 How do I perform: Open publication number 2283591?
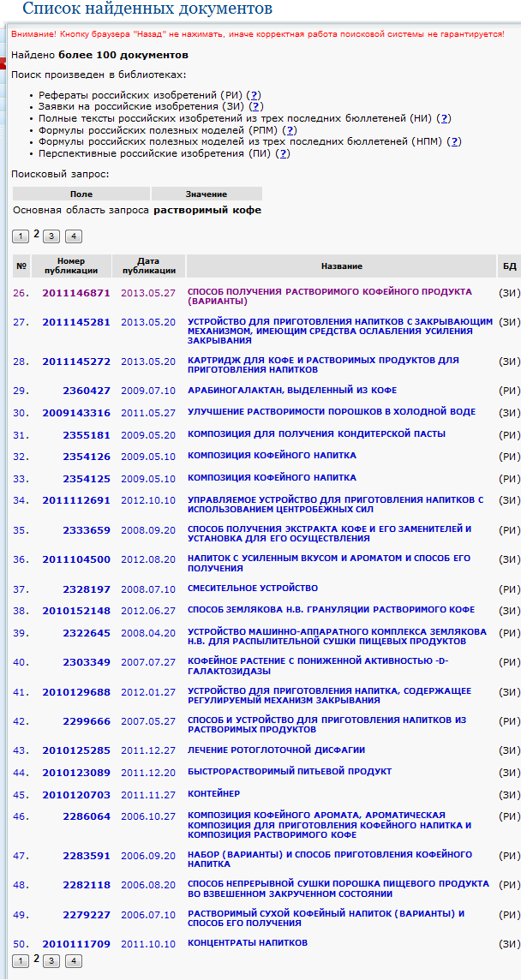click(x=87, y=856)
